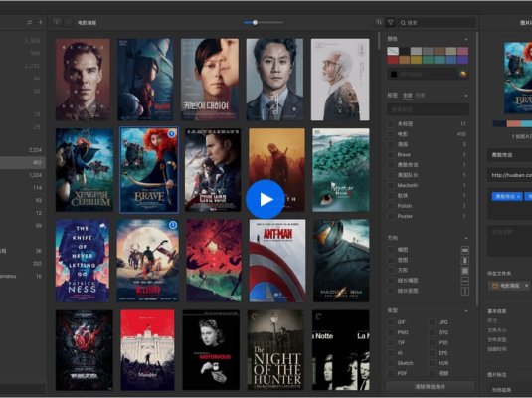
Task: Click the filter panel vertical scrollbar
Action: 477,170
